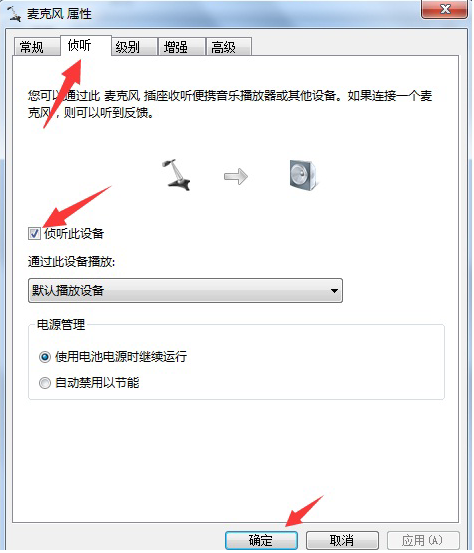Screen dimensions: 474x553
Task: Click the speaker picture
Action: pyautogui.click(x=303, y=175)
